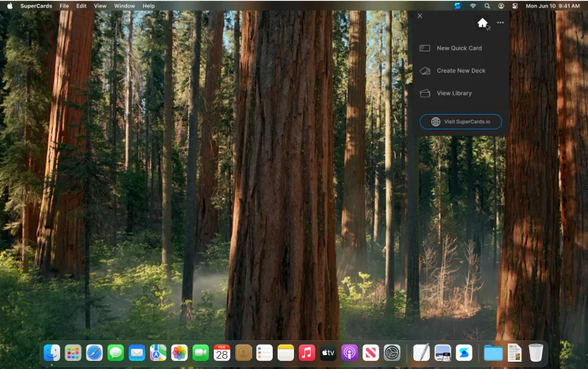
Task: Open the File menu
Action: pyautogui.click(x=64, y=6)
